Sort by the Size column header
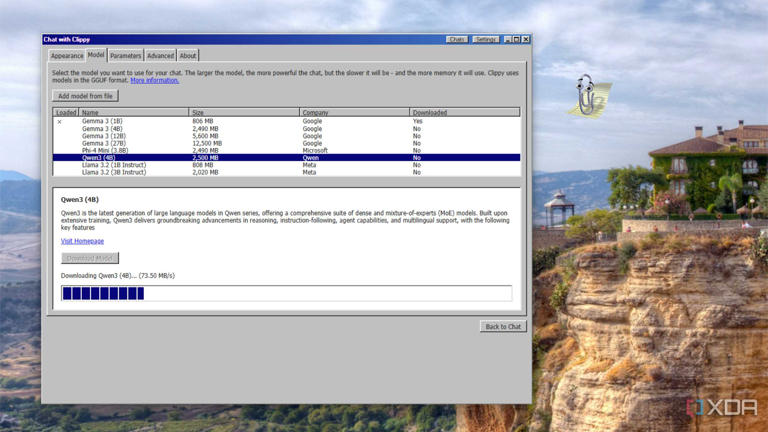The height and width of the screenshot is (432, 768). 244,112
